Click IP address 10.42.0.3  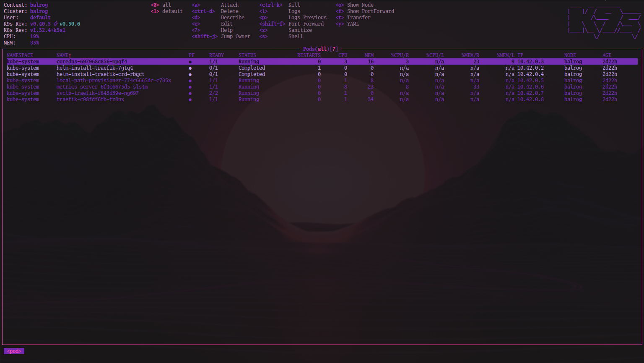click(x=530, y=62)
